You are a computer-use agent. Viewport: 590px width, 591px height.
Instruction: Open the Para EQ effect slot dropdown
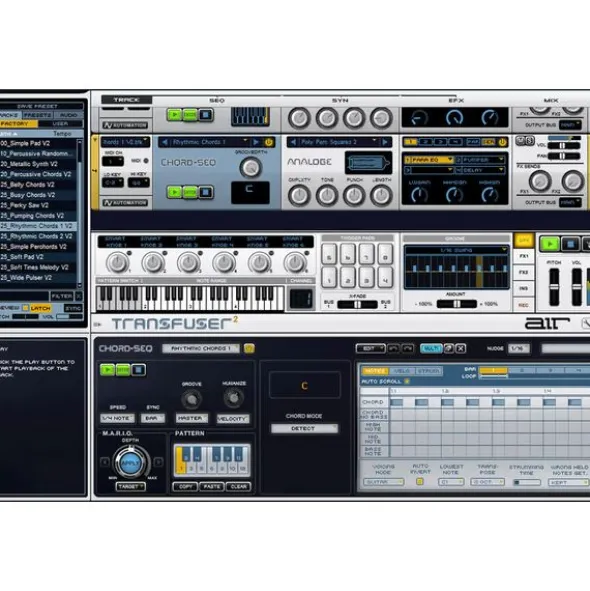tap(429, 160)
